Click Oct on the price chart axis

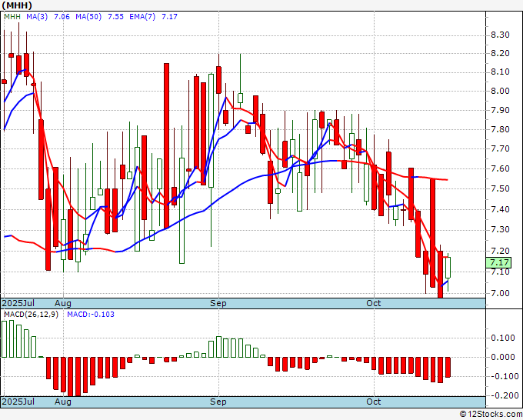[x=374, y=303]
